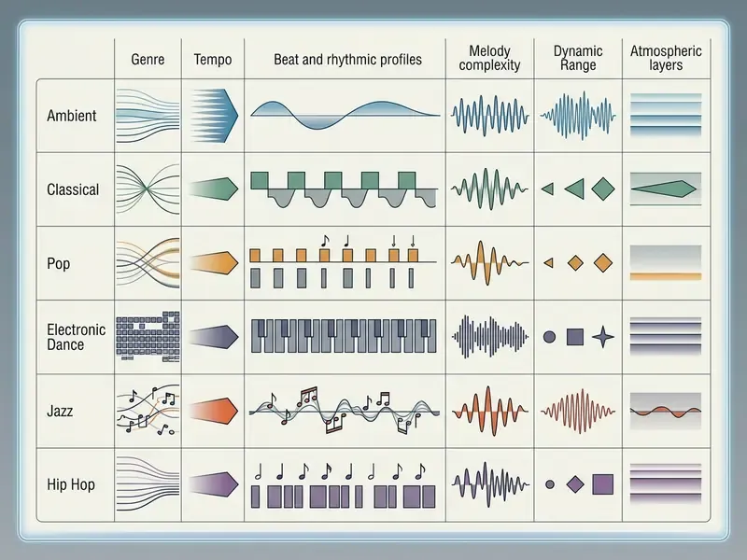747x560 pixels.
Task: Click the Hip Hop genre converging lines icon
Action: (x=148, y=483)
